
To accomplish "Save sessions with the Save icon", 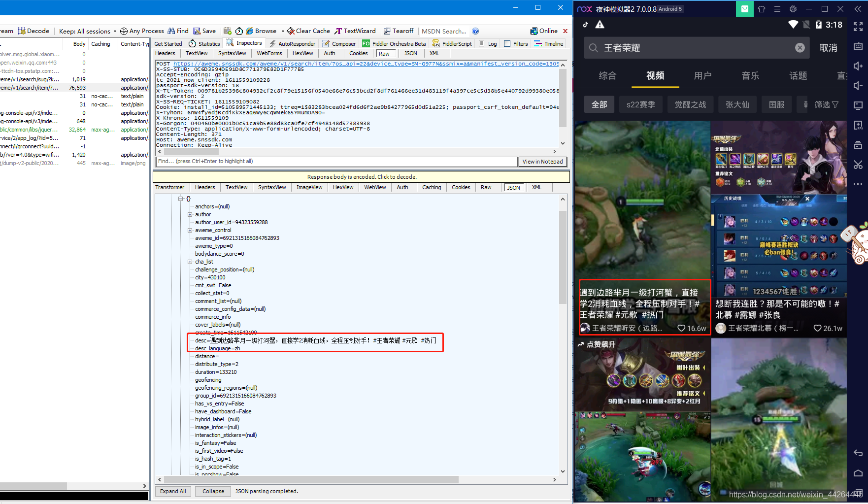I will click(204, 31).
